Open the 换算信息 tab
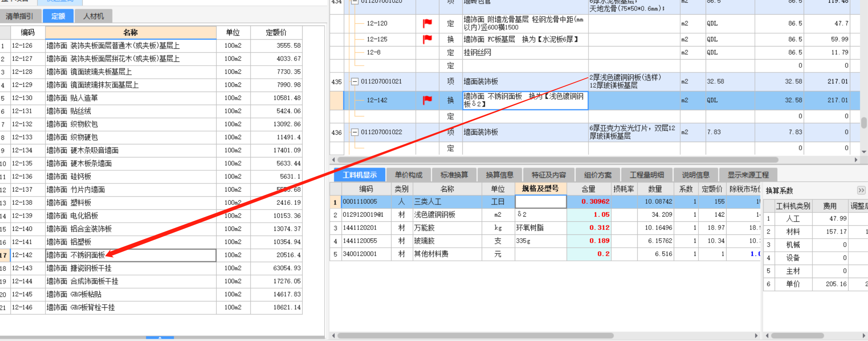This screenshot has height=341, width=868. click(x=500, y=175)
